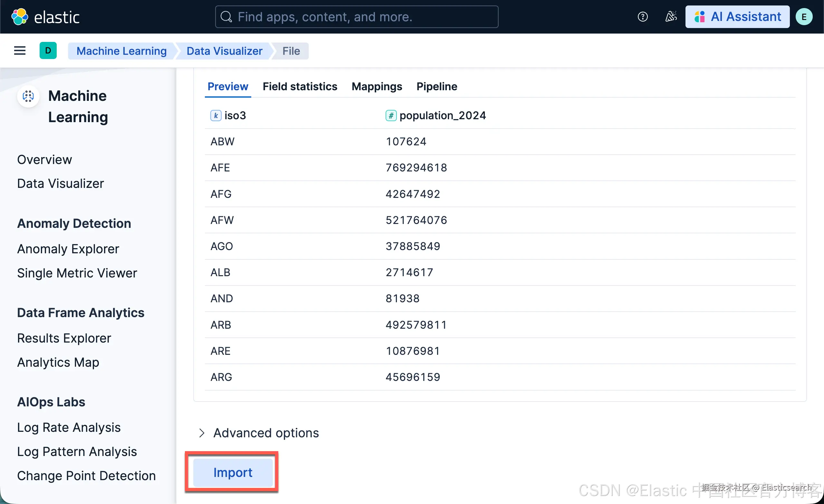Select the Pipeline tab
This screenshot has height=504, width=824.
[436, 87]
